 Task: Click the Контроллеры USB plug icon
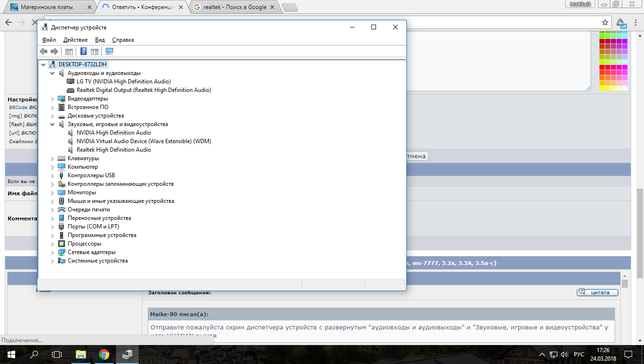61,175
